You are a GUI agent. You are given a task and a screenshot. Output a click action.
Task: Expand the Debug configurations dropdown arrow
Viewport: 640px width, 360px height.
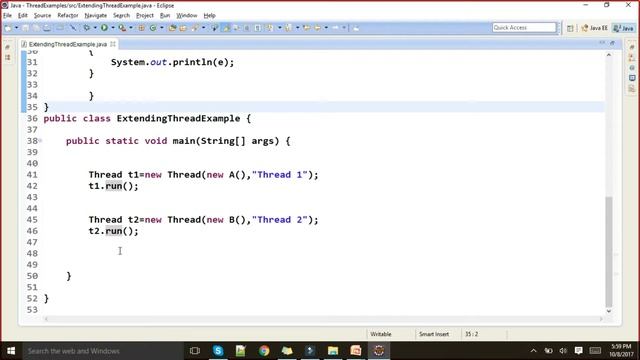tap(95, 28)
